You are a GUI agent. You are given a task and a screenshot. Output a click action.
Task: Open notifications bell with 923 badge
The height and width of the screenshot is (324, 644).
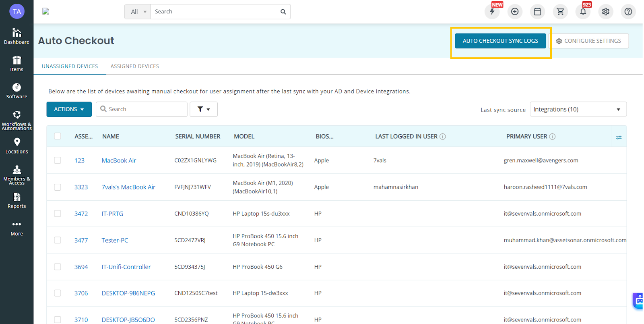coord(583,12)
